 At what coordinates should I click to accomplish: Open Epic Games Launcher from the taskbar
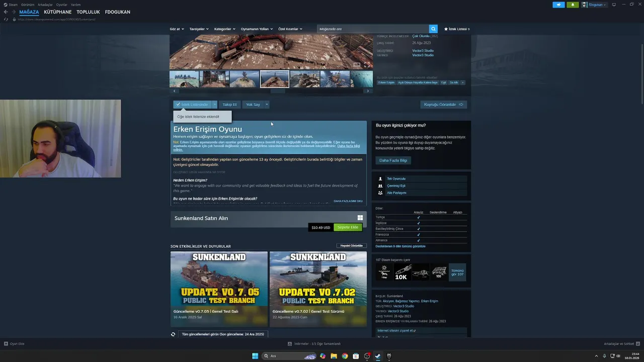coord(389,356)
